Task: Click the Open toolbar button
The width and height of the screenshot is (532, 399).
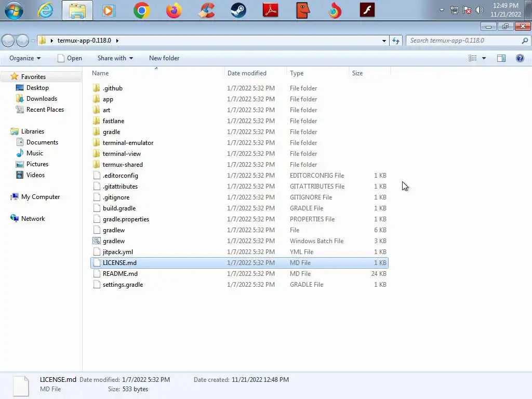Action: [x=70, y=58]
